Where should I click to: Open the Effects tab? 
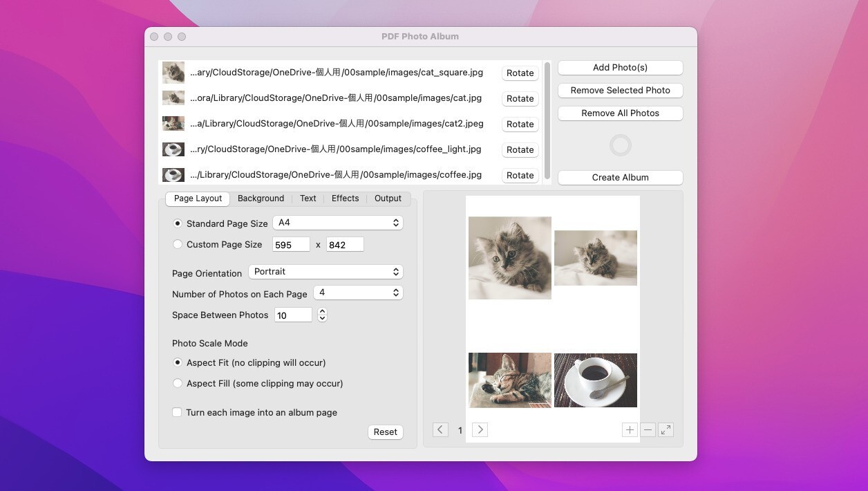tap(345, 198)
